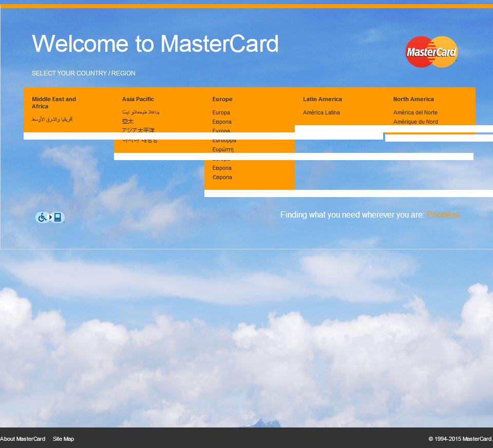Click SELECT YOUR COUNTRY / REGION text
Image resolution: width=493 pixels, height=448 pixels.
click(x=84, y=73)
